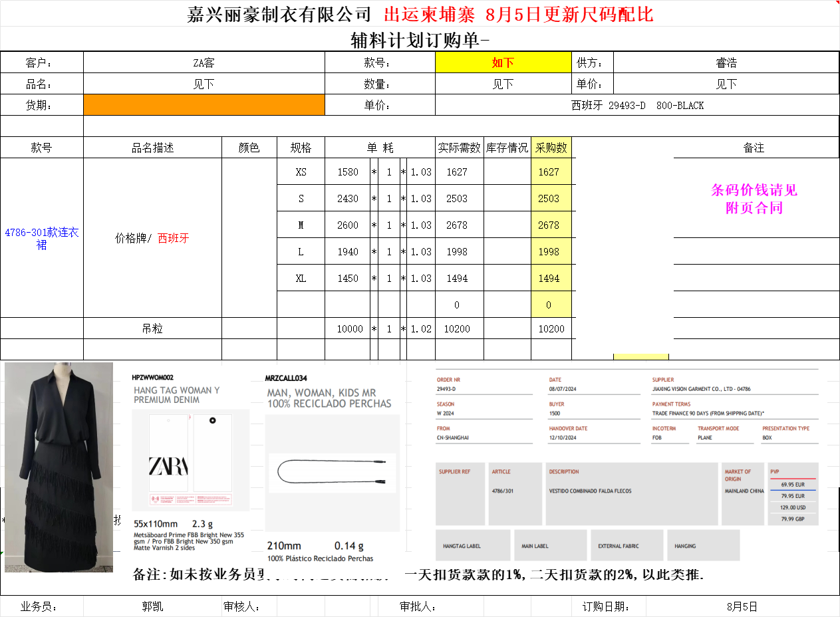Screen dimensions: 840x617
Task: Select the 采购数 column header
Action: (551, 148)
